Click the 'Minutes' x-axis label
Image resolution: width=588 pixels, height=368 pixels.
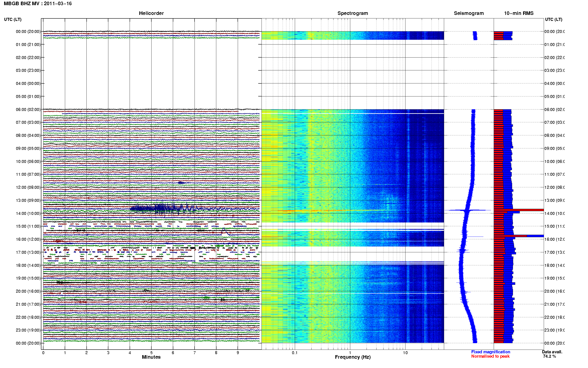(151, 357)
